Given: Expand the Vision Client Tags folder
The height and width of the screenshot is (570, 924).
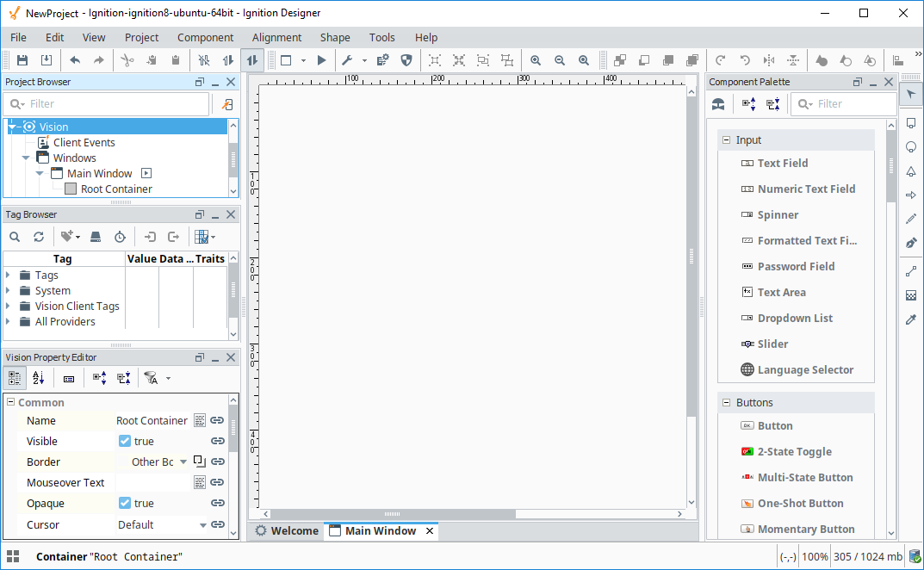Looking at the screenshot, I should 9,306.
